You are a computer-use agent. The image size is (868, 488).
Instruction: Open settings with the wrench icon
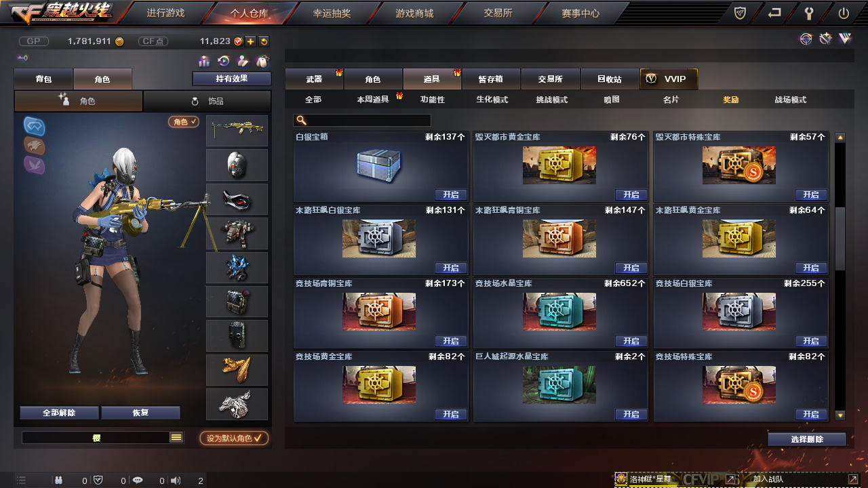(x=809, y=13)
